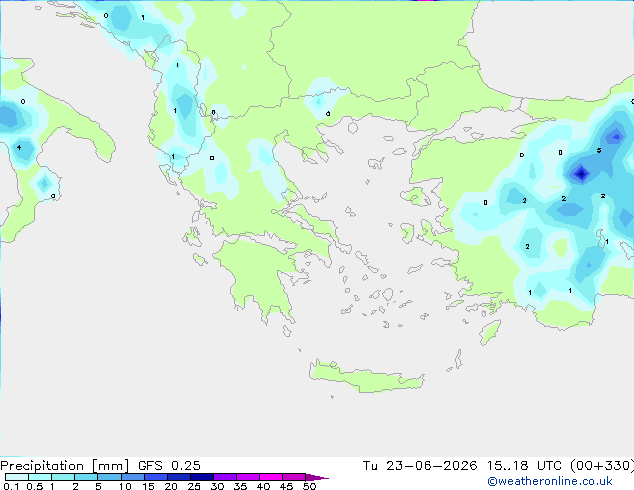Select the 35 mm legend color swatch

tap(248, 477)
